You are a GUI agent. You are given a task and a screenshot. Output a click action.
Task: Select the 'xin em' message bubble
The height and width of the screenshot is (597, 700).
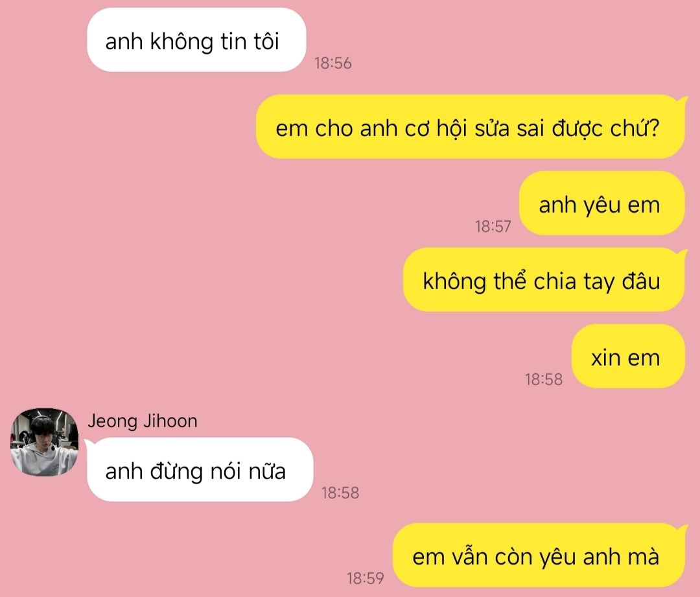[628, 357]
